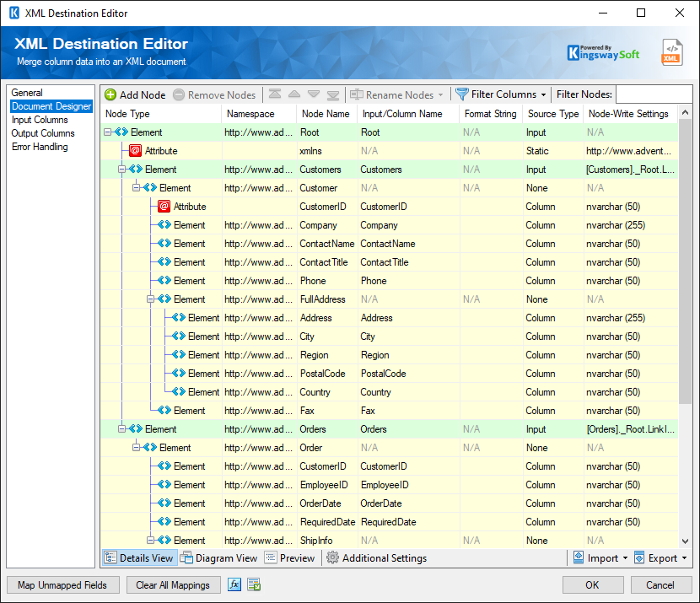
Task: Click the Clear All Mappings button
Action: (x=173, y=584)
